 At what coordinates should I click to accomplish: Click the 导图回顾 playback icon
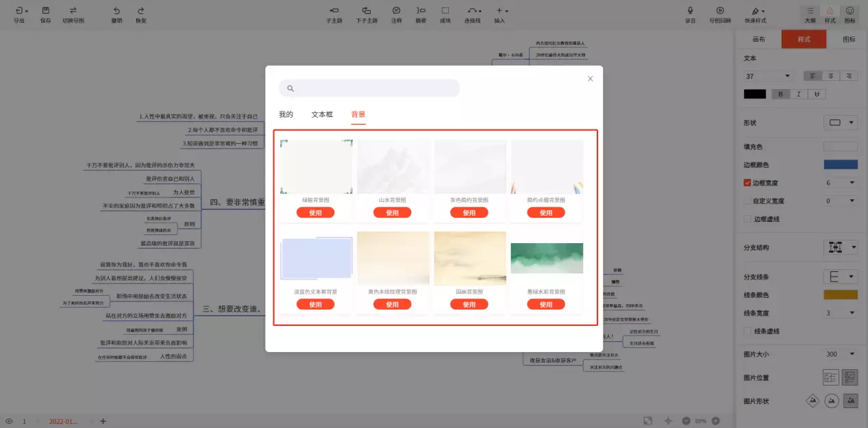coord(720,11)
